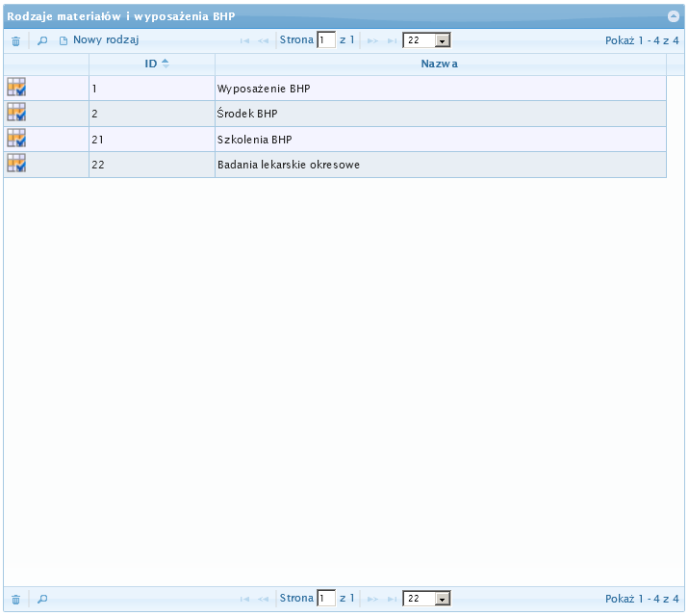The width and height of the screenshot is (689, 616).
Task: Select the Wyposażenie BHP name cell
Action: pyautogui.click(x=441, y=89)
